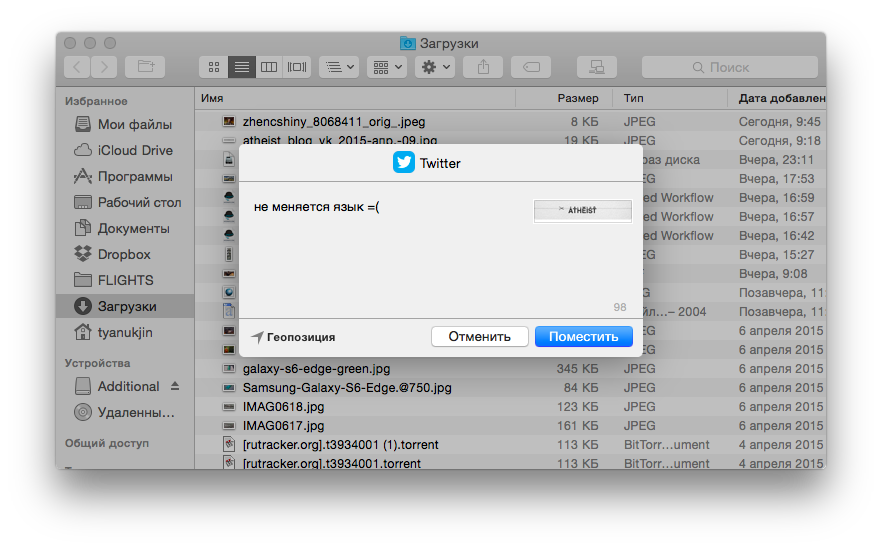Click the Поиск search field
The image size is (882, 549).
pos(730,67)
